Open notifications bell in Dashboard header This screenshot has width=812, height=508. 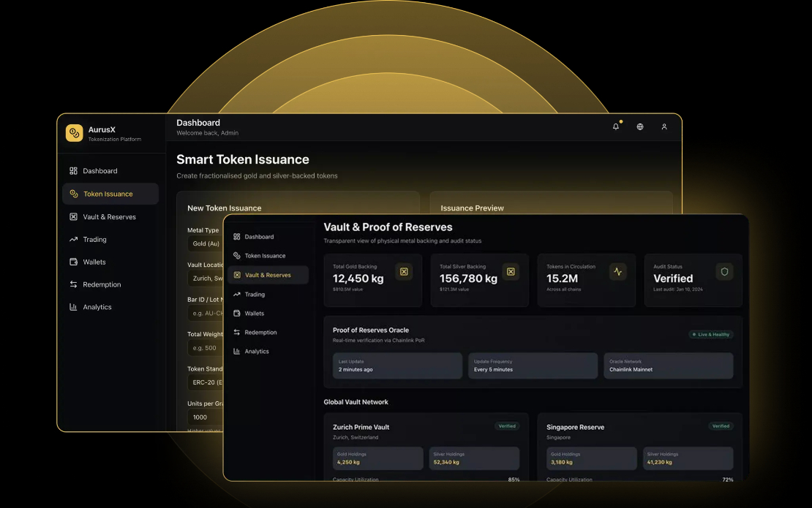(616, 126)
